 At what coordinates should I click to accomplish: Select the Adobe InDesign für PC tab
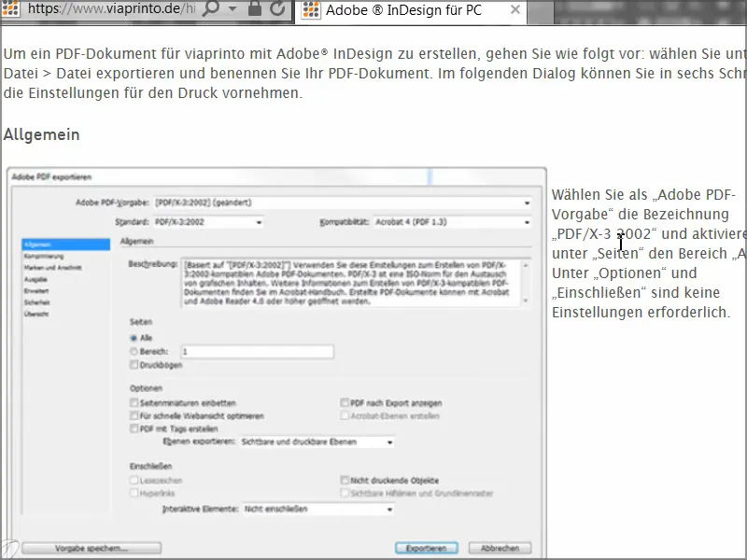tap(411, 10)
